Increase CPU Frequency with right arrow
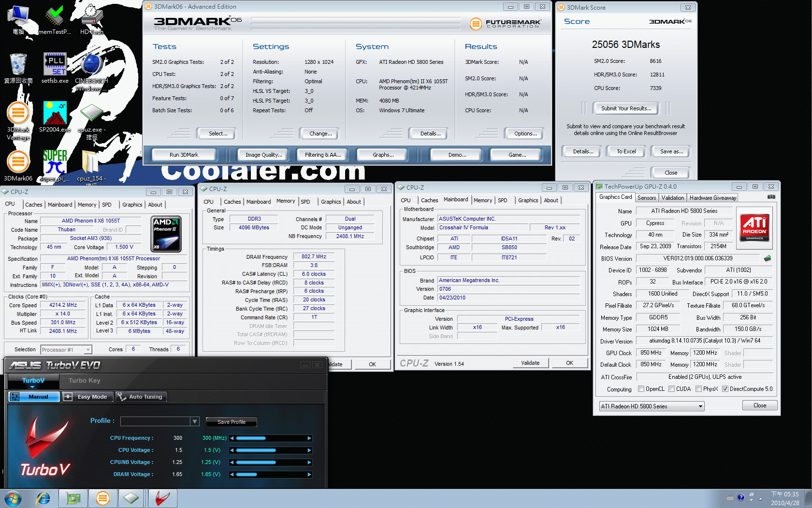Viewport: 812px width, 508px height. click(309, 438)
